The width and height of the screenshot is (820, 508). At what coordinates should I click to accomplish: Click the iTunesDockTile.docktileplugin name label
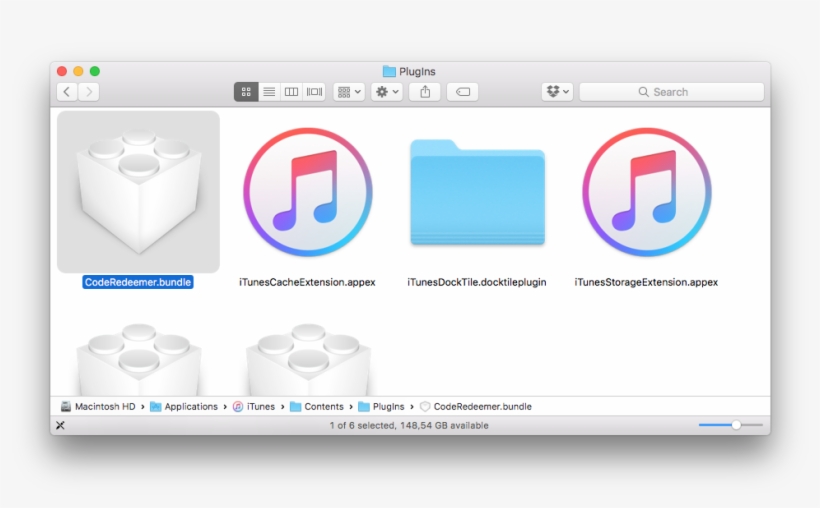tap(477, 282)
